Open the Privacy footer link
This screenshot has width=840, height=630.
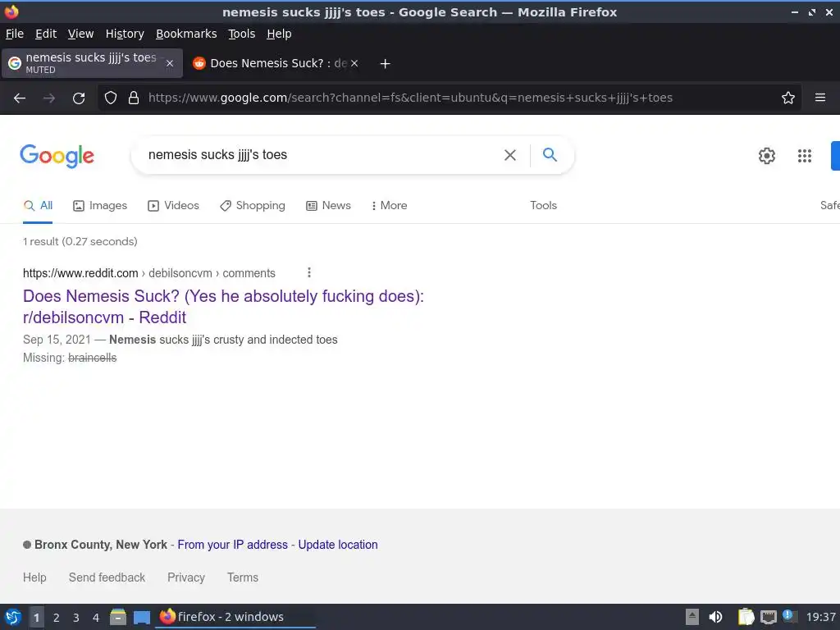[186, 577]
